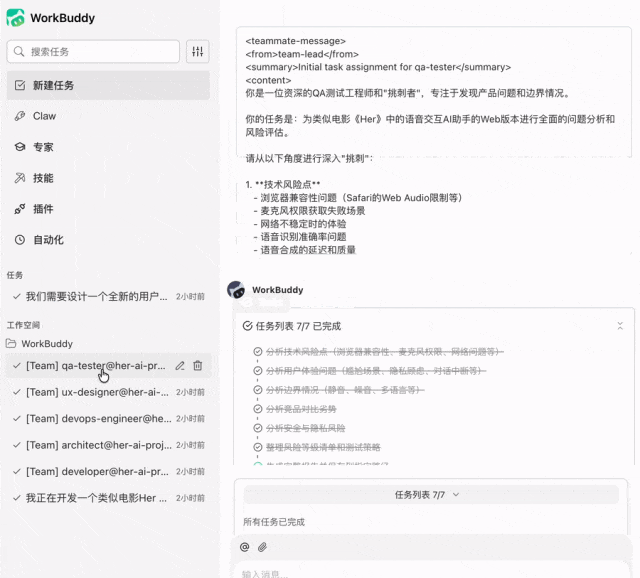The width and height of the screenshot is (640, 578).
Task: Delete the qa-tester task via trash icon
Action: pyautogui.click(x=198, y=366)
